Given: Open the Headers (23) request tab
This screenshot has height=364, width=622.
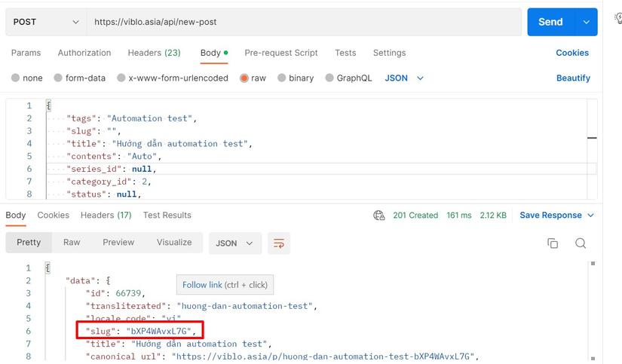Looking at the screenshot, I should [x=154, y=53].
